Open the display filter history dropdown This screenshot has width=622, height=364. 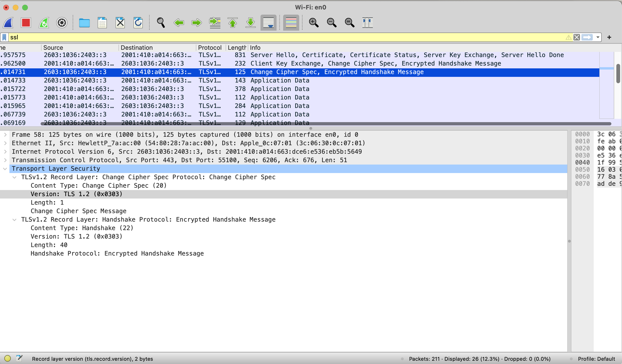[x=597, y=37]
